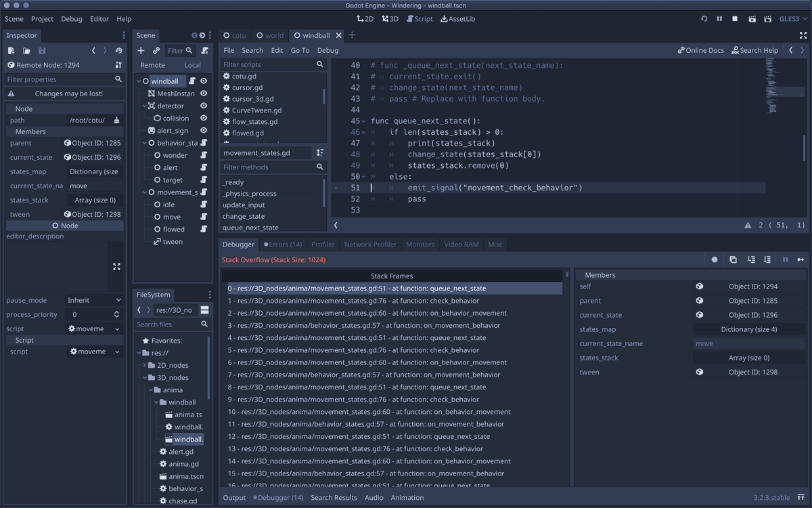Toggle distraction-free mode
Screen dimensions: 812x508
(803, 35)
